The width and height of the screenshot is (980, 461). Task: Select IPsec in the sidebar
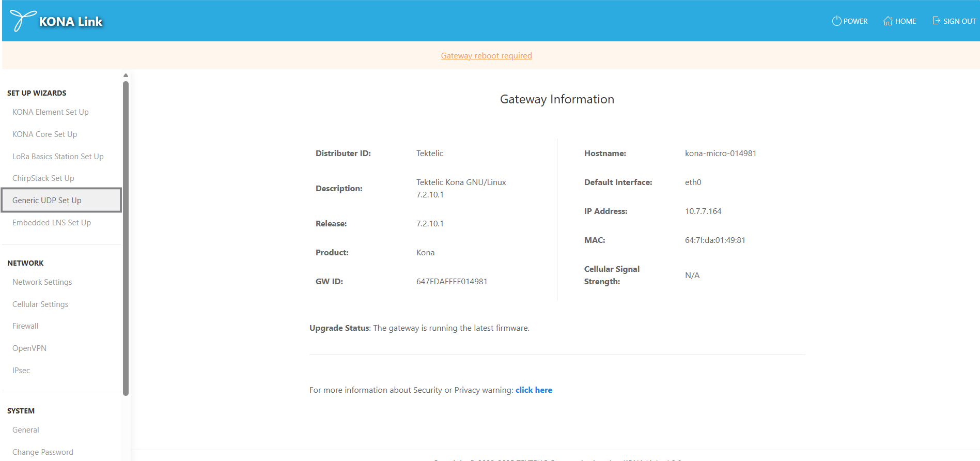click(x=21, y=371)
